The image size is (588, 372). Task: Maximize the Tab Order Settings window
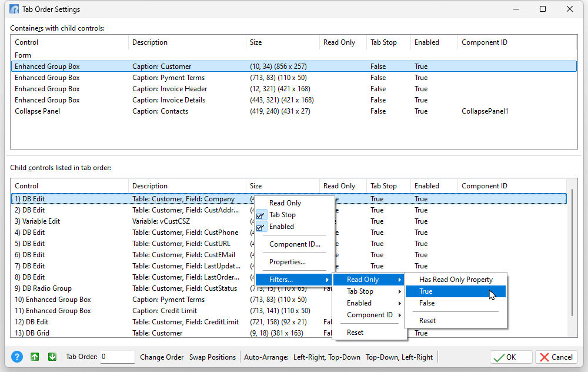tap(543, 9)
